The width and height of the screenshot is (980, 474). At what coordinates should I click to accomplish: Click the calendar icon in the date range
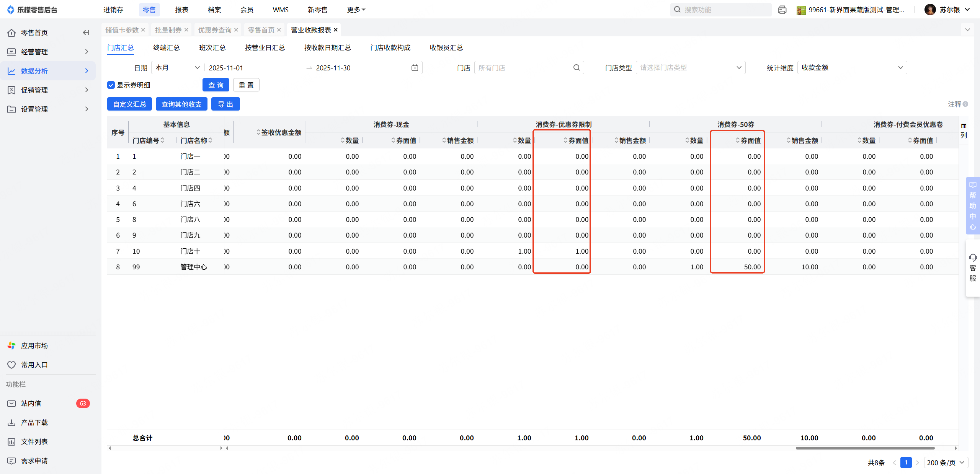(415, 68)
